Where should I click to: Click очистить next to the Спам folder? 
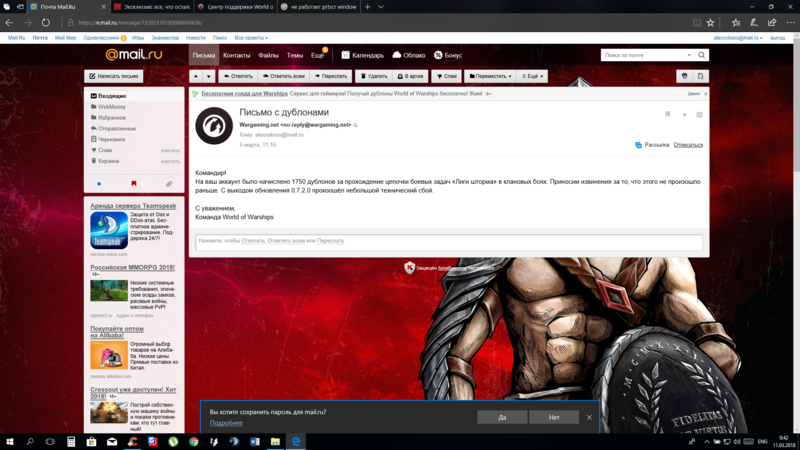170,151
